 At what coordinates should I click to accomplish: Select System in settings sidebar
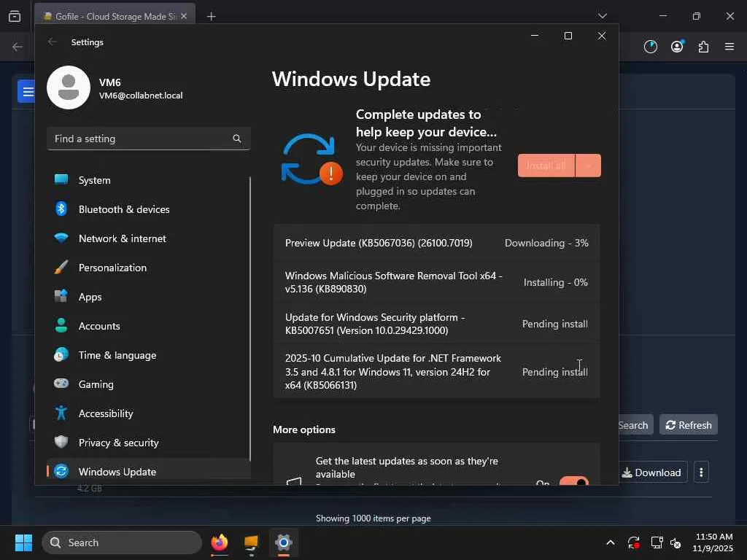pyautogui.click(x=149, y=180)
